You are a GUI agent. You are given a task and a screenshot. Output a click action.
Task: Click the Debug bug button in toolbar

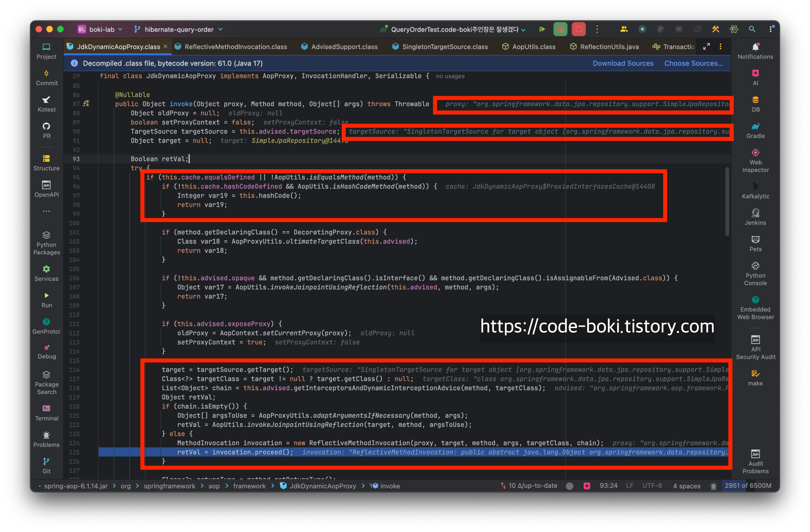point(560,29)
